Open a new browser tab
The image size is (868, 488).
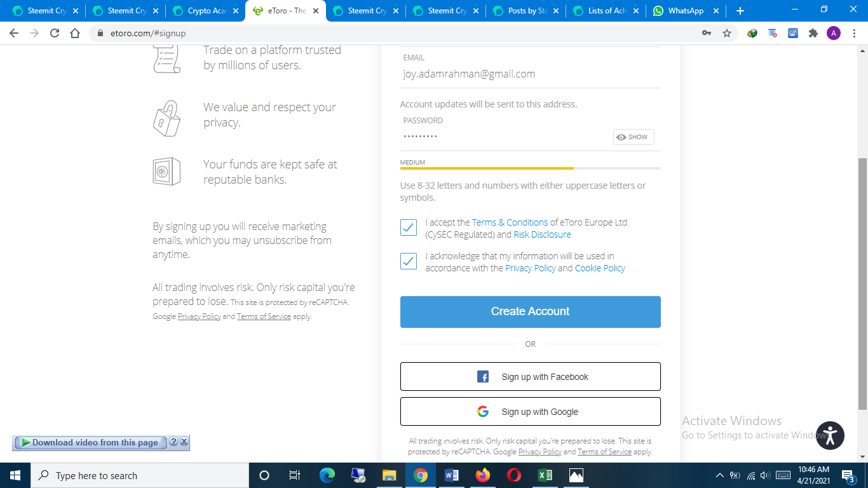tap(740, 11)
